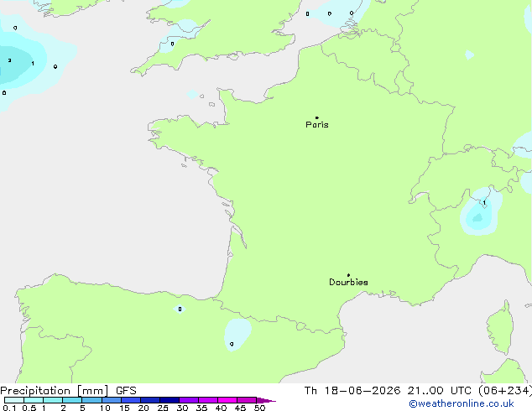Pick the legend swatch between 10 and 15
The height and width of the screenshot is (411, 532).
[112, 400]
